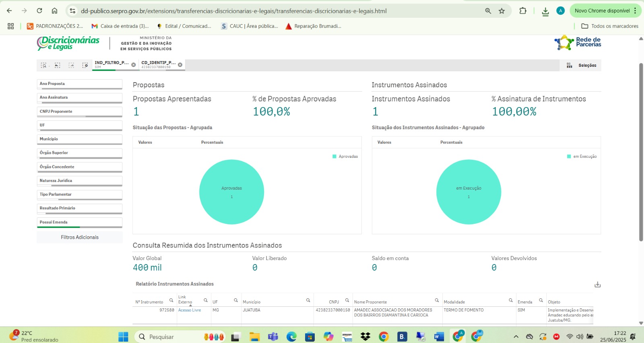Search in the Link Externo column
The image size is (644, 343).
click(x=205, y=300)
